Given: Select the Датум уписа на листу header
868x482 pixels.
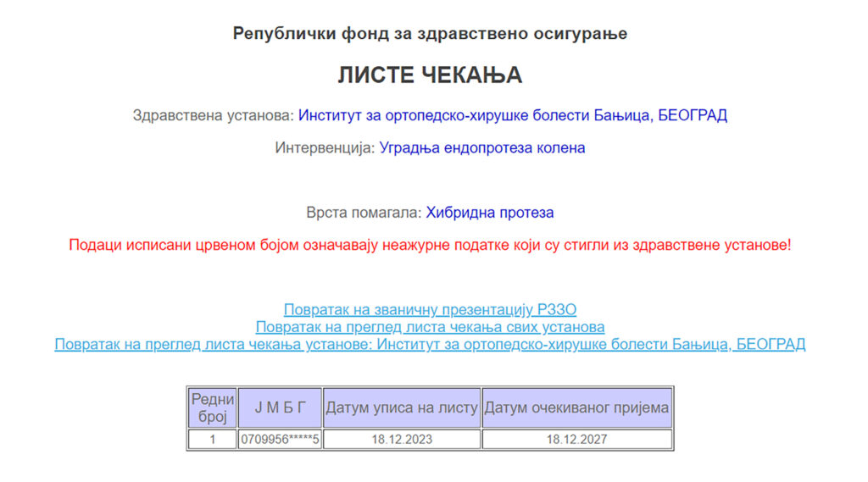Looking at the screenshot, I should [x=402, y=407].
